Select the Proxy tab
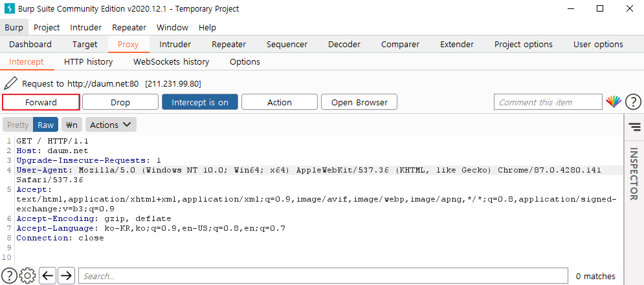This screenshot has height=285, width=644. [x=128, y=45]
